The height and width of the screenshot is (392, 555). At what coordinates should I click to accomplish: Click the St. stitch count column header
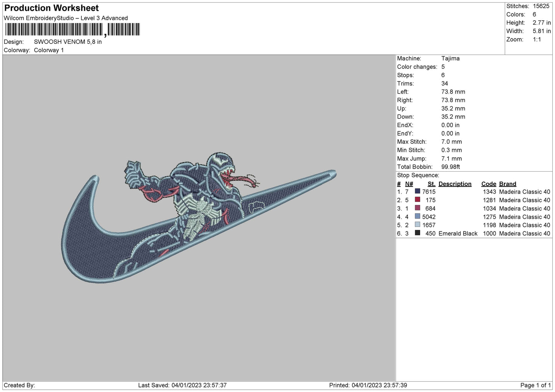point(431,184)
